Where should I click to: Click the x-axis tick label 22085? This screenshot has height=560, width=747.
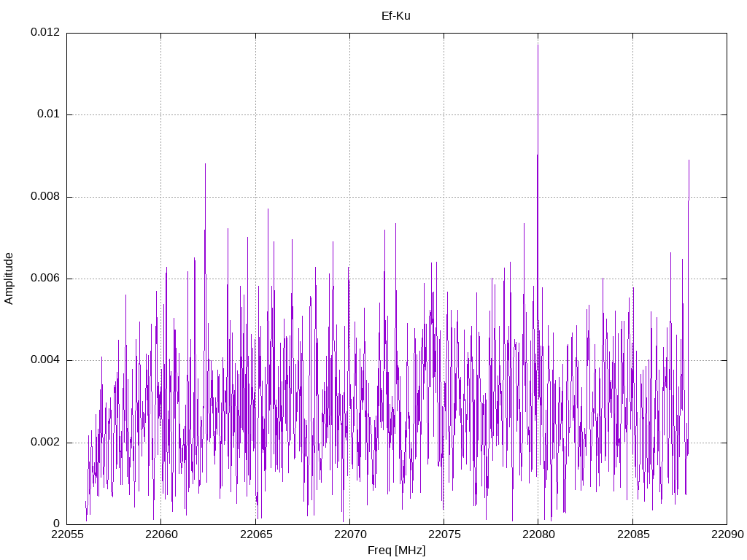click(x=632, y=534)
